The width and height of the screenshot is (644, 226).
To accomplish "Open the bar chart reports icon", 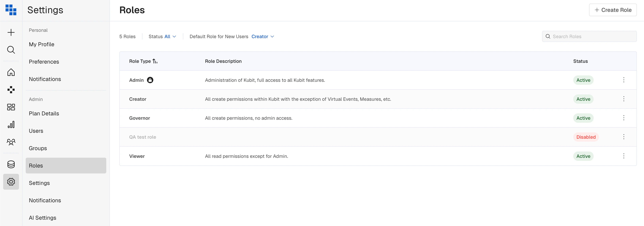I will click(x=11, y=124).
